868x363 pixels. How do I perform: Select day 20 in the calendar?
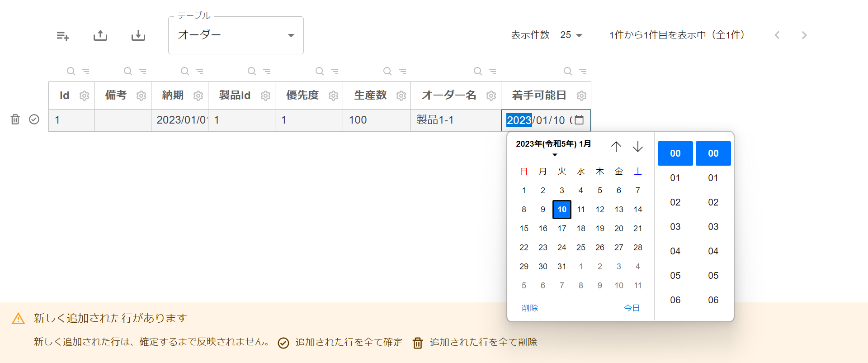pyautogui.click(x=619, y=229)
